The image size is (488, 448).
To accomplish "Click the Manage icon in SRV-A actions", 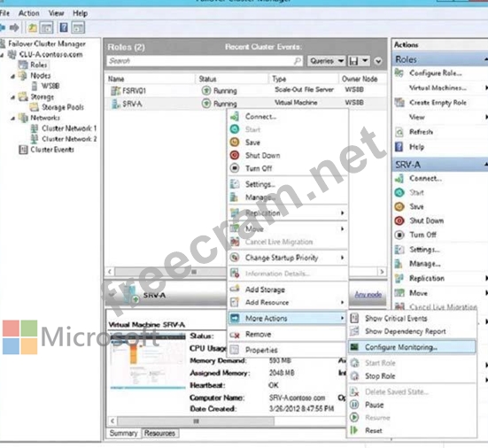I will tap(399, 264).
